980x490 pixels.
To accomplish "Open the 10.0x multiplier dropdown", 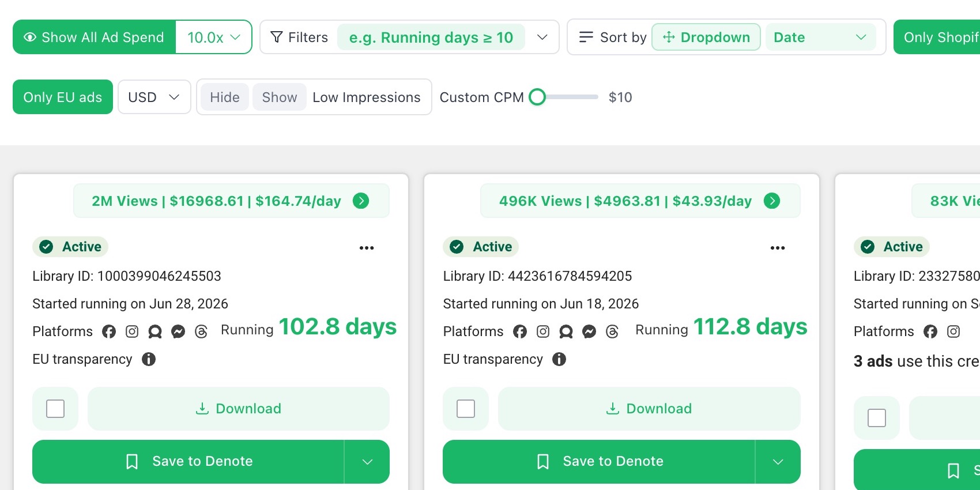I will point(214,37).
